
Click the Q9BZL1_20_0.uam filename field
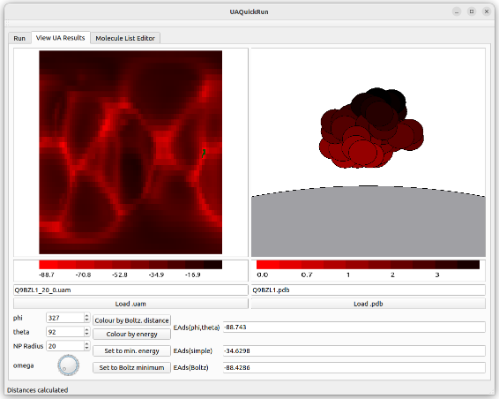pos(131,290)
